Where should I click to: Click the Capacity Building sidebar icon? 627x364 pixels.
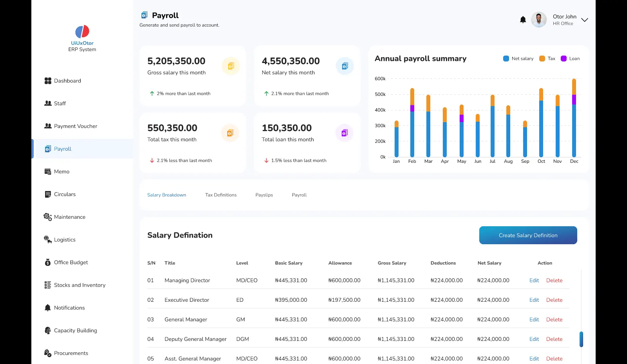48,330
